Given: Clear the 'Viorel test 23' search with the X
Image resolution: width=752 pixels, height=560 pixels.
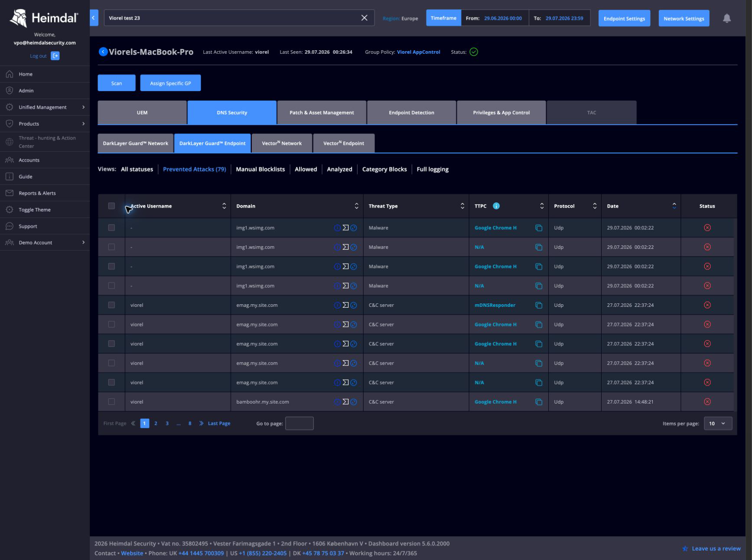Looking at the screenshot, I should point(364,18).
